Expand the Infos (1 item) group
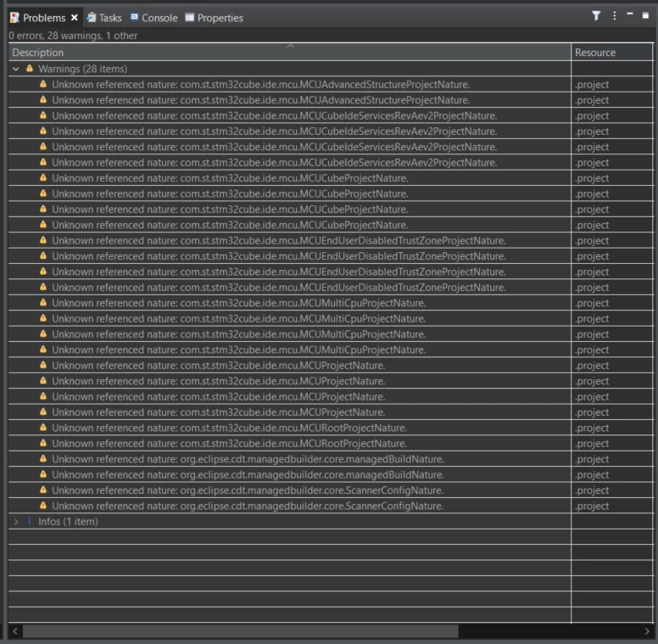 point(16,522)
